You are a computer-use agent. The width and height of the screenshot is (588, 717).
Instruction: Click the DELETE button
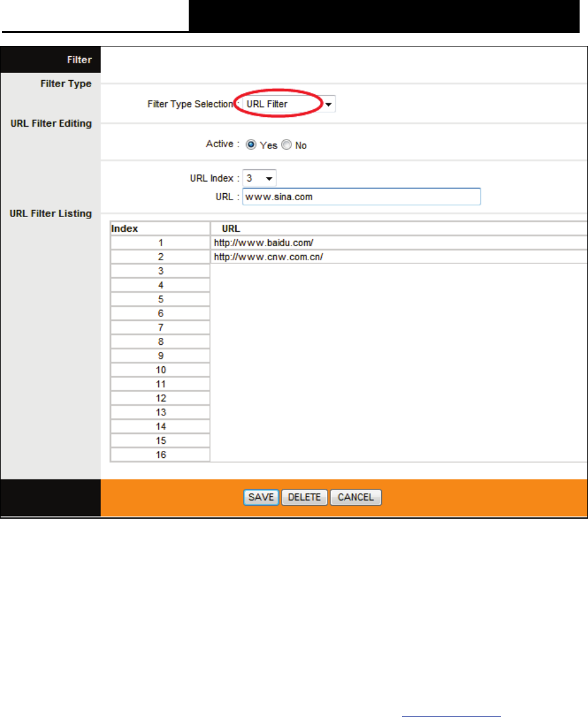tap(304, 497)
